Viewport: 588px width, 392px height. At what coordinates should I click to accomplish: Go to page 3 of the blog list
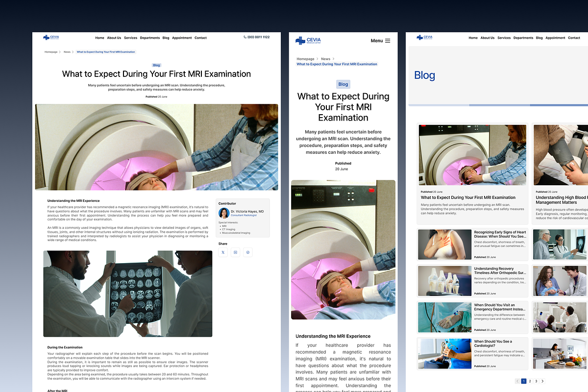click(x=536, y=381)
